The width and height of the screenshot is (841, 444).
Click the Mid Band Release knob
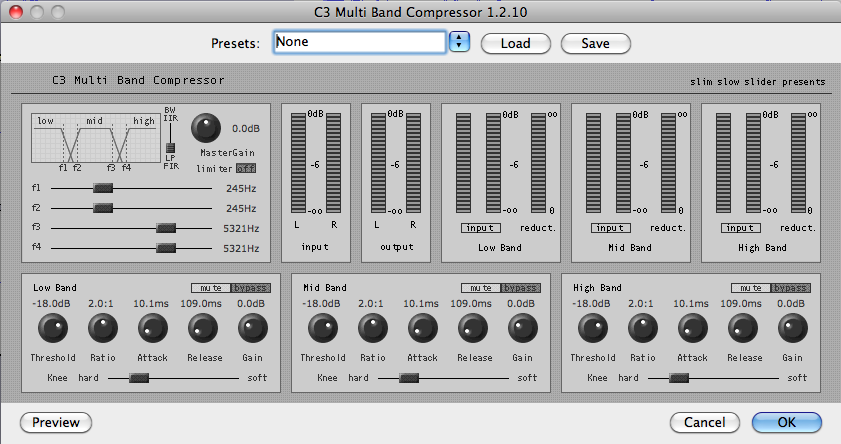(x=472, y=327)
